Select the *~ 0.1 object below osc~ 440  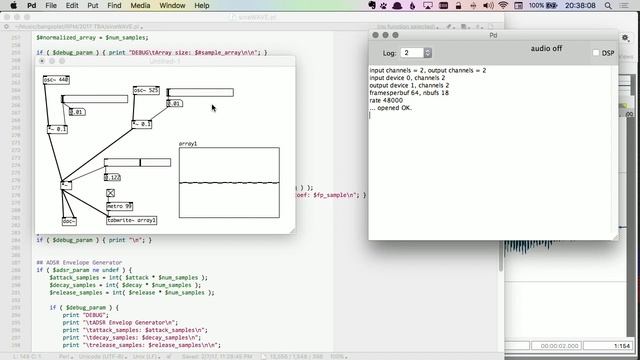(57, 129)
